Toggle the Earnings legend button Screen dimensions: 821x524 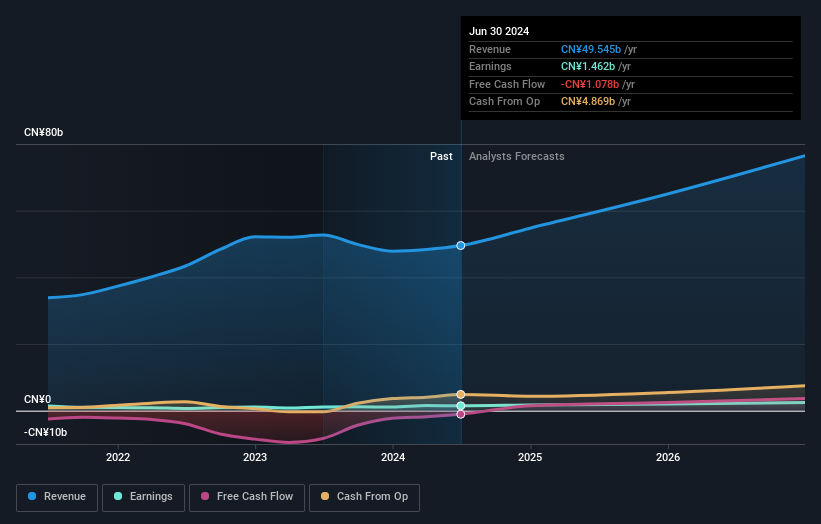point(143,497)
